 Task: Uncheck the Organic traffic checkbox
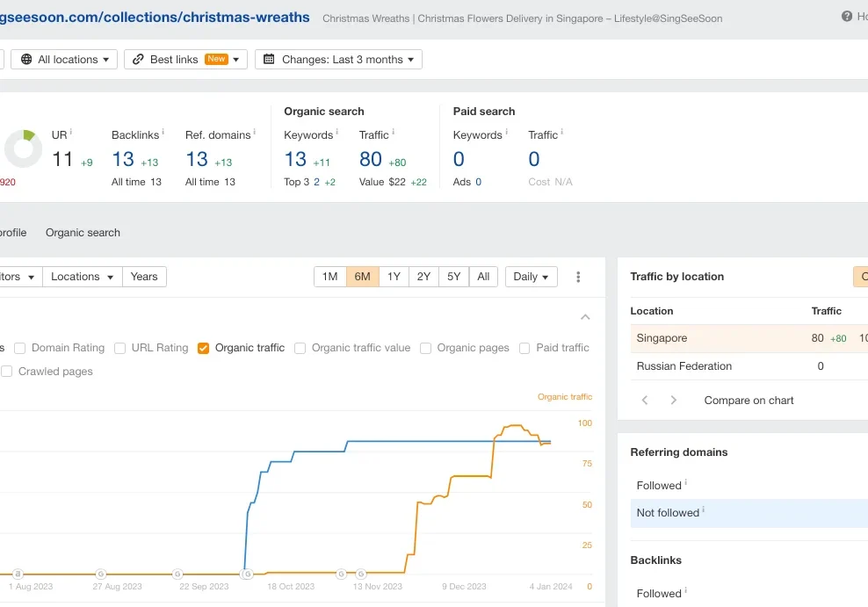(204, 348)
